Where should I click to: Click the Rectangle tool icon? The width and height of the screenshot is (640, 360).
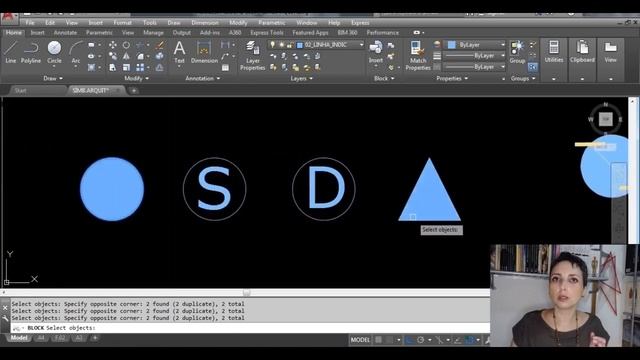pyautogui.click(x=91, y=45)
